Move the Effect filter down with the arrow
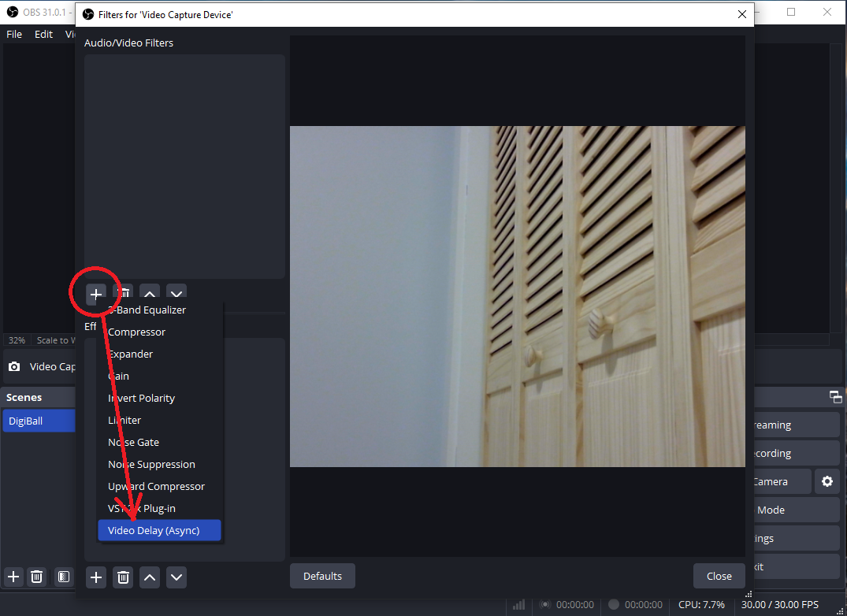The height and width of the screenshot is (616, 847). pyautogui.click(x=176, y=577)
